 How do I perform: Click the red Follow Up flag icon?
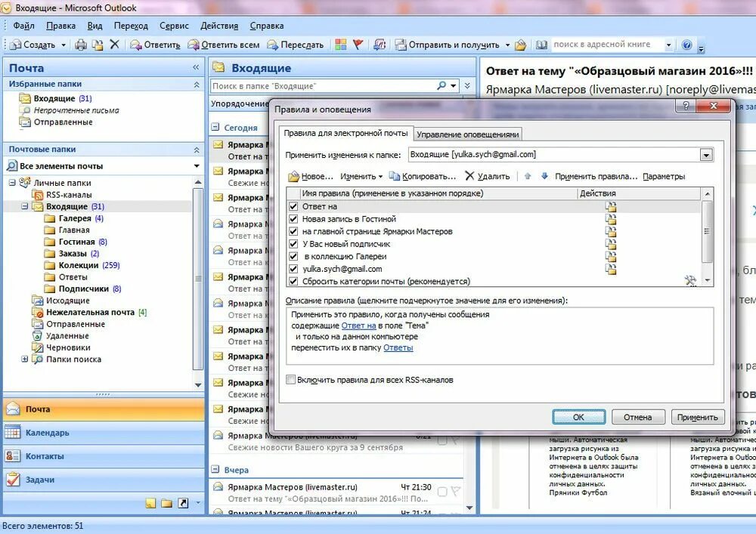point(358,45)
